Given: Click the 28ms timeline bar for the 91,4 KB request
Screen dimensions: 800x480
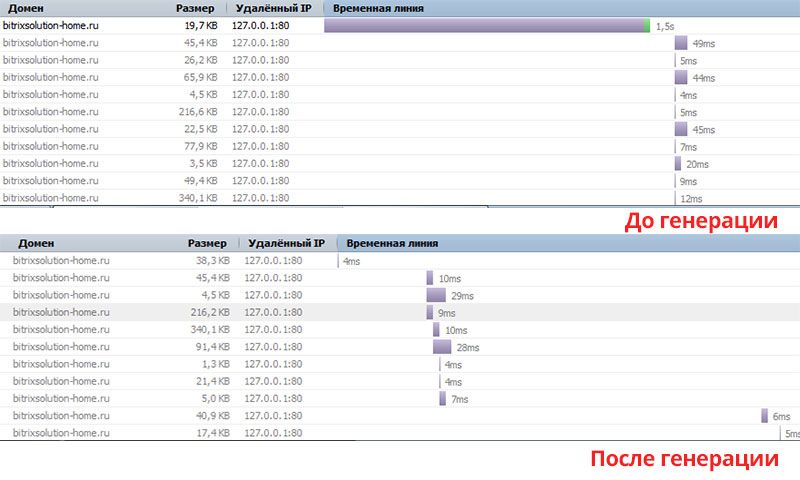Looking at the screenshot, I should click(442, 347).
